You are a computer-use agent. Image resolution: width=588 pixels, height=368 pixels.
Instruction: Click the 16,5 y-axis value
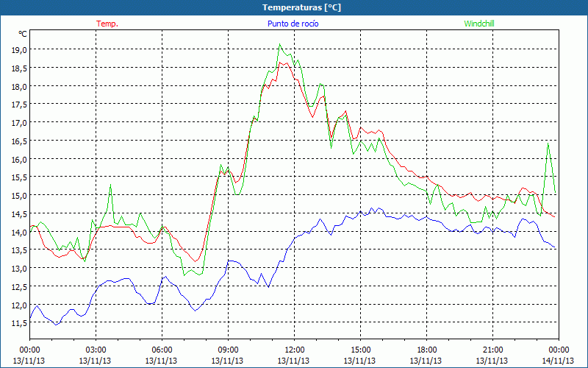[x=19, y=141]
